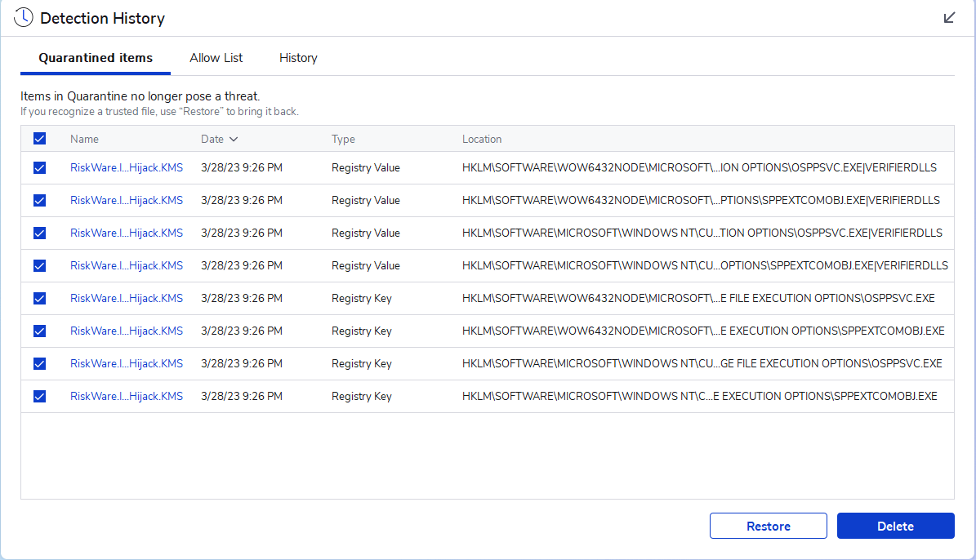Screen dimensions: 976x560
Task: Open RiskWare link in WOW6432NODE SPPEXTCOMOBJ.EXE|VERIFIERDLLS row
Action: point(127,200)
